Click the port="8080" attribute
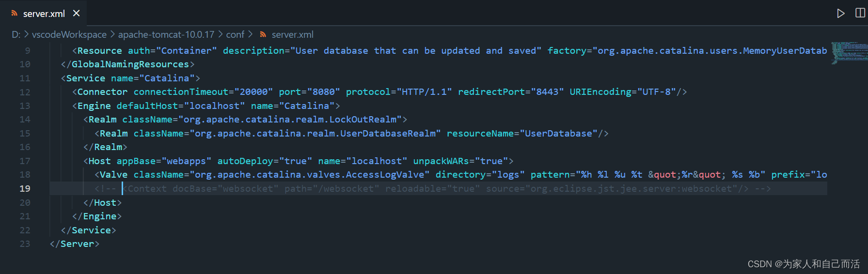 [x=310, y=92]
